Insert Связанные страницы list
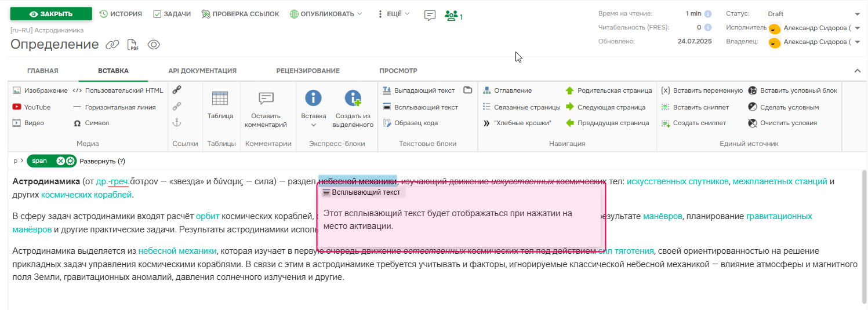The image size is (868, 310). point(521,107)
